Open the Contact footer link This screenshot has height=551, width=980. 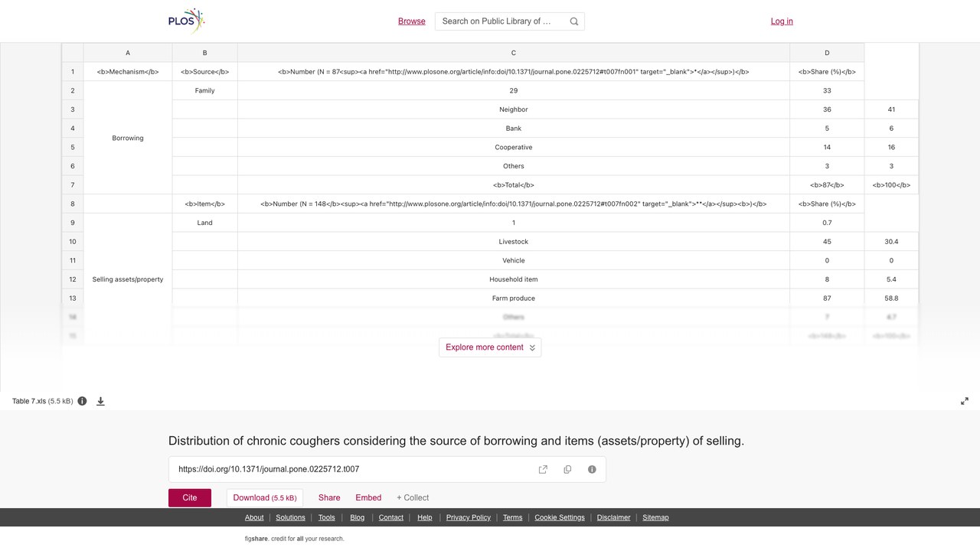point(391,517)
